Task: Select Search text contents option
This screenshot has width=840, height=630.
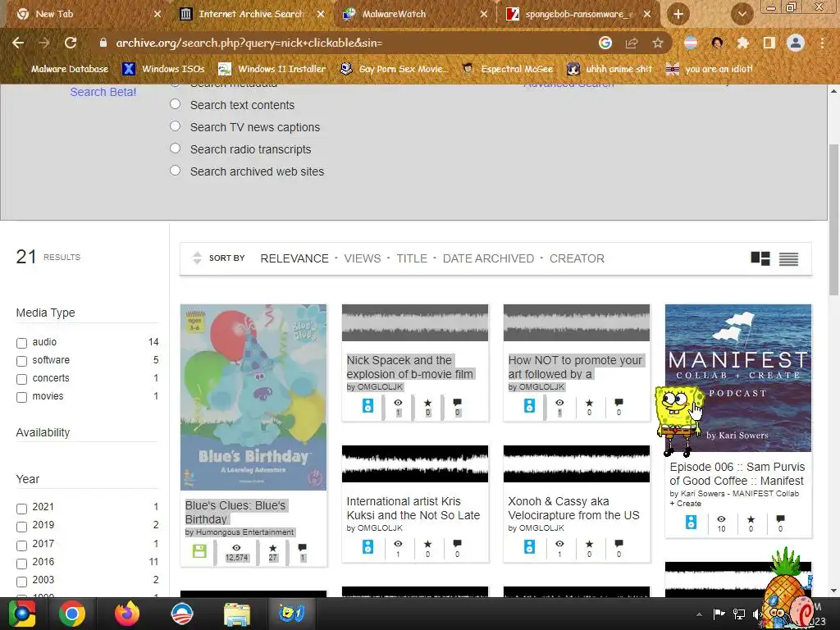Action: click(x=176, y=104)
